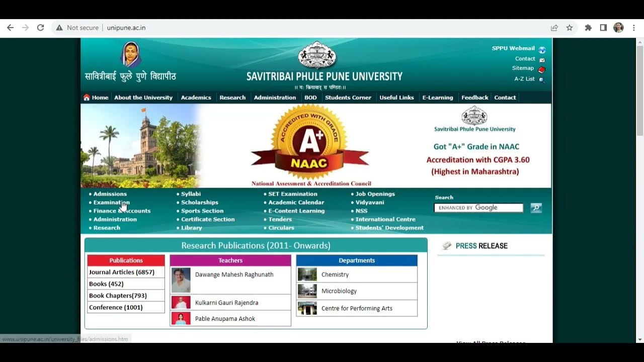The height and width of the screenshot is (362, 644).
Task: Click the Not secure warning icon
Action: pyautogui.click(x=59, y=28)
